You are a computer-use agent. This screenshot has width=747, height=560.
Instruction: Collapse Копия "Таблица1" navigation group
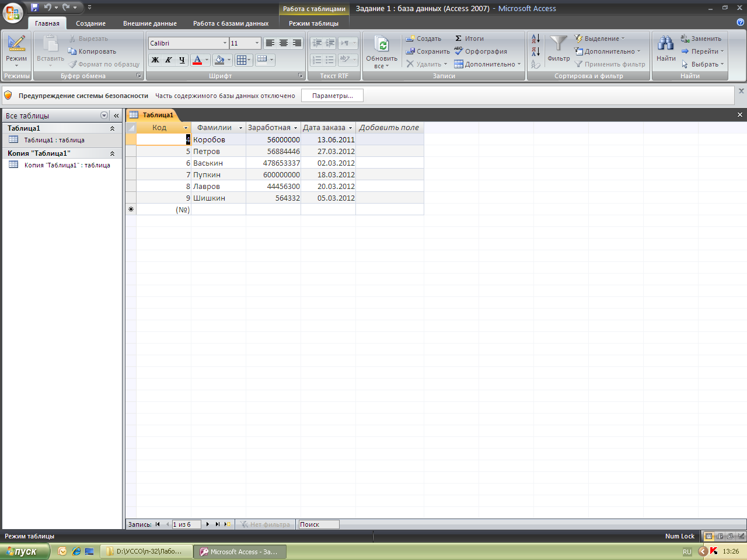(x=112, y=153)
